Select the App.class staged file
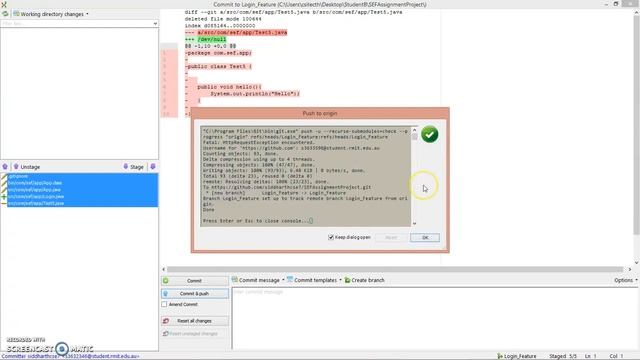The width and height of the screenshot is (640, 360). pyautogui.click(x=82, y=183)
